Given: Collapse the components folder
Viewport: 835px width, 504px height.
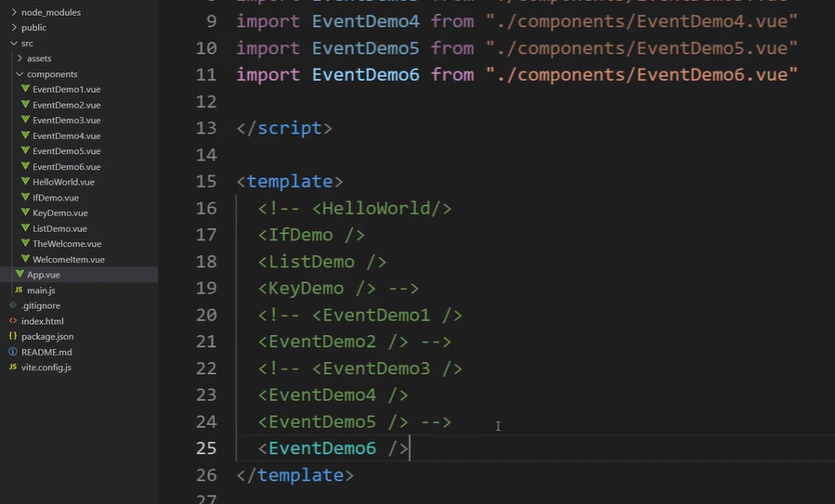Looking at the screenshot, I should (x=20, y=74).
